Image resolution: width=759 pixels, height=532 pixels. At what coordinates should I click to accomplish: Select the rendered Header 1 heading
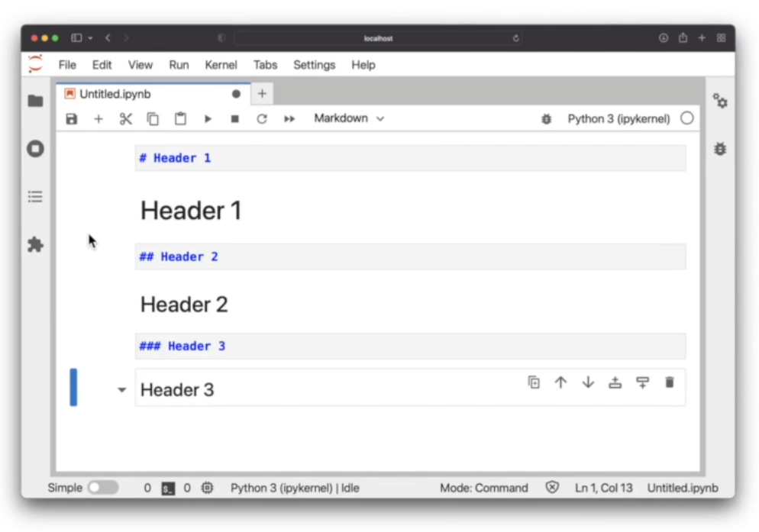pos(191,211)
